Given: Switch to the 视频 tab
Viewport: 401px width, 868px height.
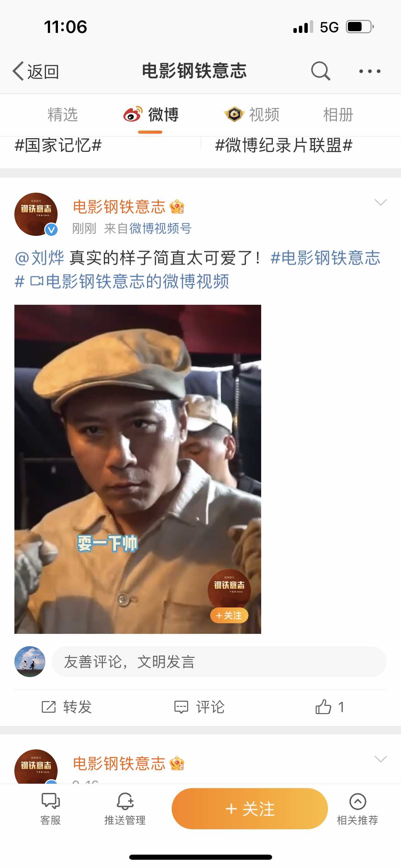Looking at the screenshot, I should point(252,114).
